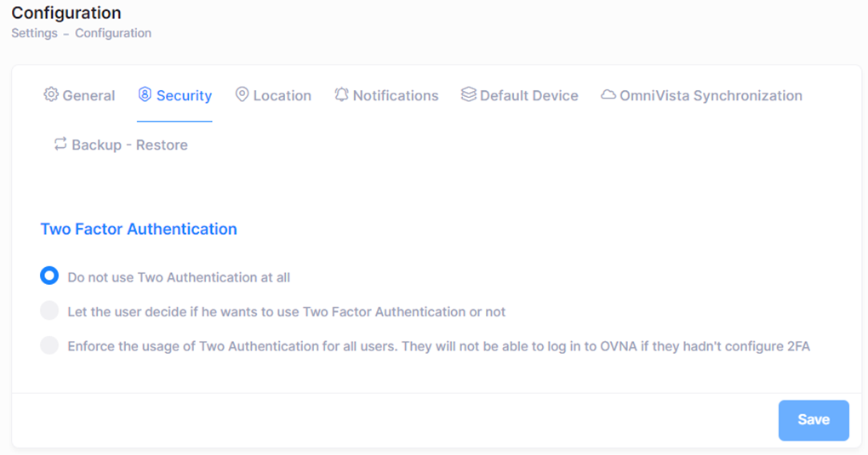Click the gear icon beside General
Viewport: 868px width, 455px height.
click(51, 94)
